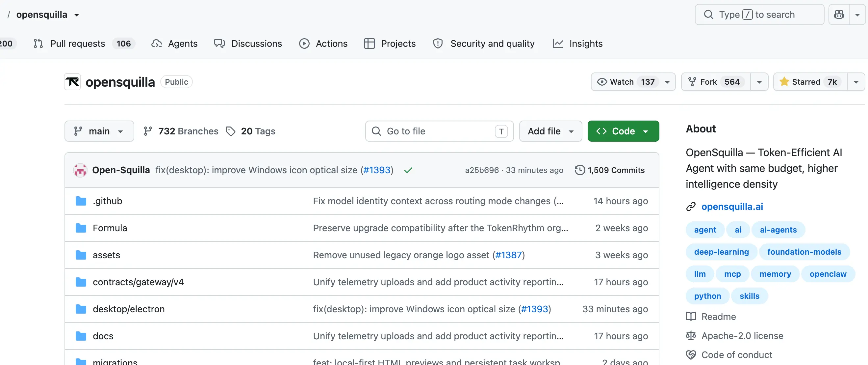Image resolution: width=868 pixels, height=365 pixels.
Task: Click the opensquilla repository logo
Action: click(72, 82)
